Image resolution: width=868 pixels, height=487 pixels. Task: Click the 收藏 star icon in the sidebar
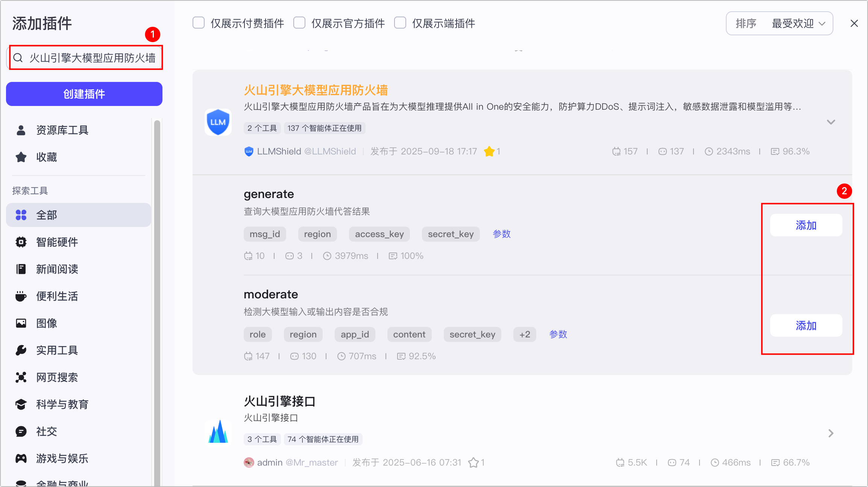(x=21, y=157)
